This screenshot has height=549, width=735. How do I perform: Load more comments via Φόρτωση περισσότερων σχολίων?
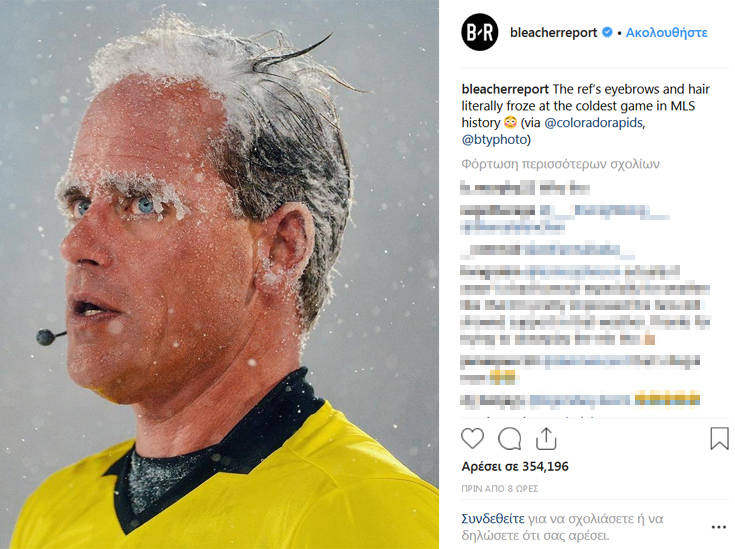[x=560, y=164]
